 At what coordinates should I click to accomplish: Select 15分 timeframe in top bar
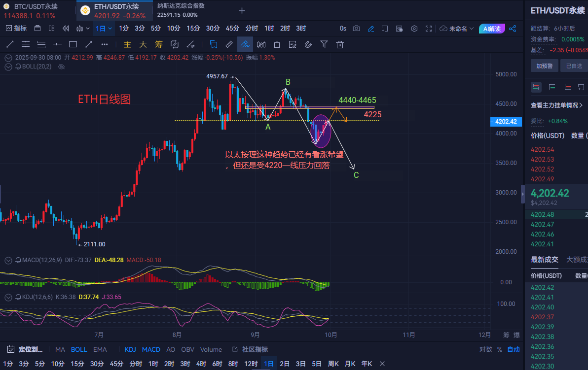tap(193, 29)
